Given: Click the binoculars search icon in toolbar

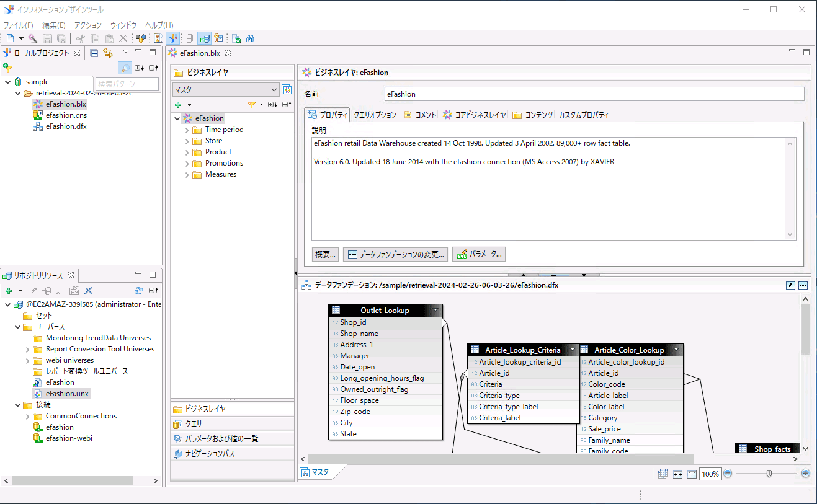Looking at the screenshot, I should pos(251,38).
